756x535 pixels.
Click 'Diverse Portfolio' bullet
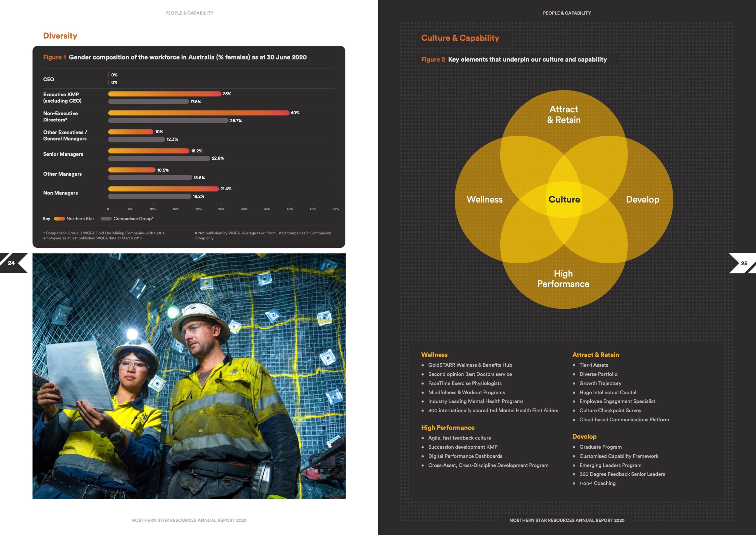pos(598,374)
